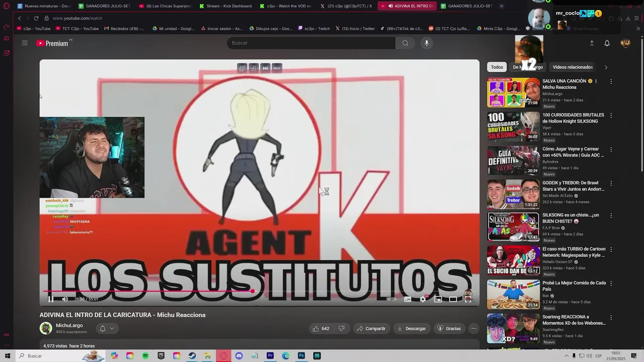Open SALVA UNA CANCIÓN video thumbnail

point(513,93)
